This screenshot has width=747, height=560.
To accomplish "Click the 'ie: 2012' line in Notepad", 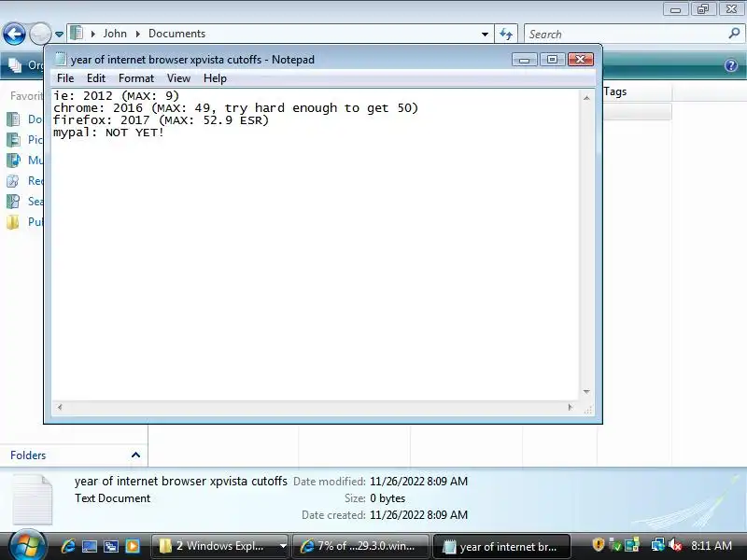I will (x=116, y=96).
